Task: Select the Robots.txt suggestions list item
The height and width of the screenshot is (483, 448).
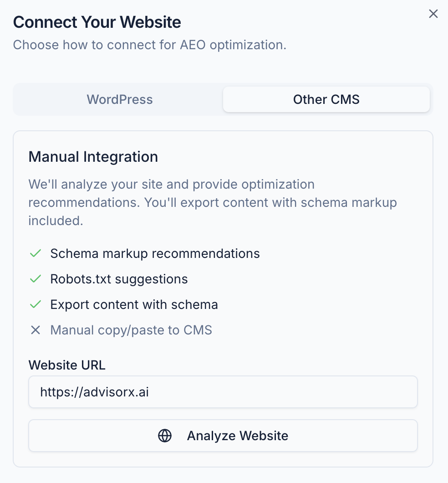Action: coord(119,279)
